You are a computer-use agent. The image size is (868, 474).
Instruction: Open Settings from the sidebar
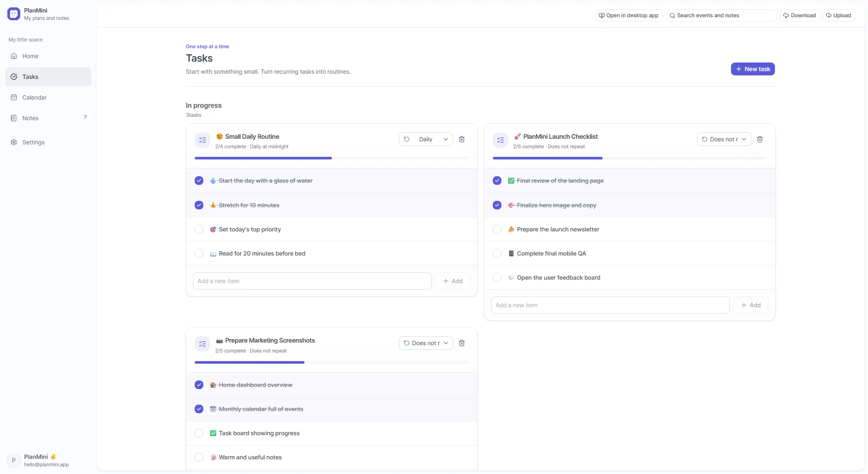(x=48, y=142)
